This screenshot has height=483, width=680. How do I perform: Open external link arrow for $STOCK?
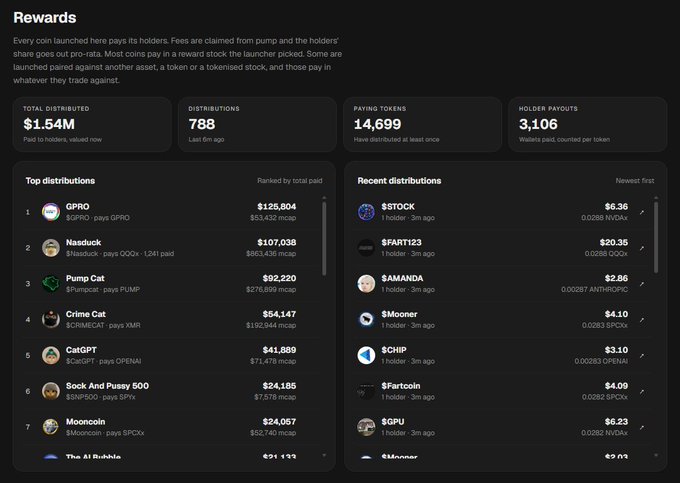point(642,212)
